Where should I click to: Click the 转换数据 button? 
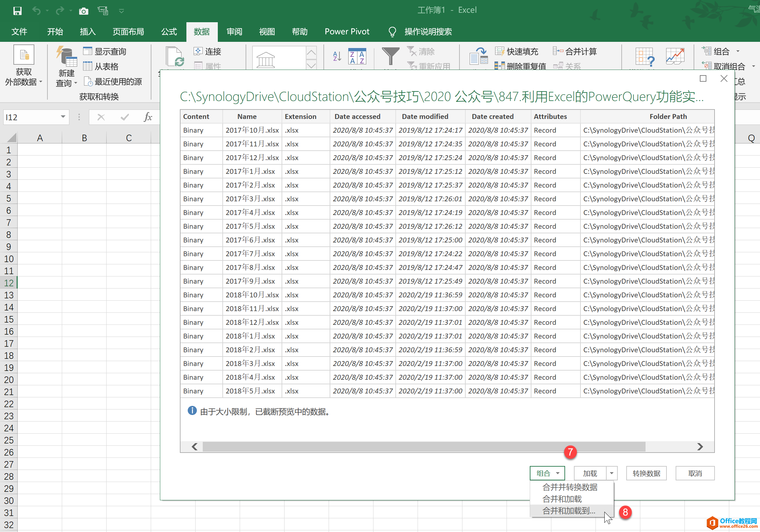coord(646,473)
